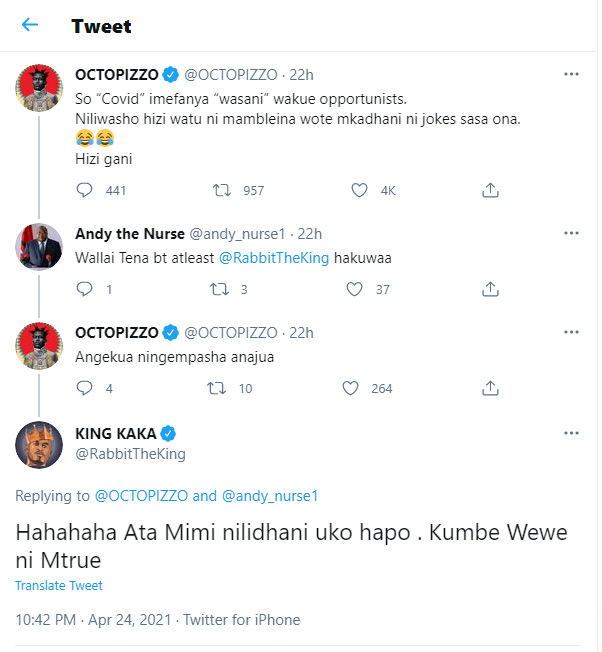Reply to OCTOPIZZO's Covid tweet

(85, 190)
